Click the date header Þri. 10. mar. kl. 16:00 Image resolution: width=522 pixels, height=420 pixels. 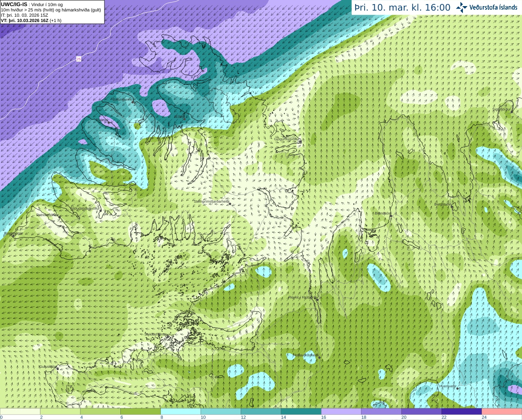[403, 7]
